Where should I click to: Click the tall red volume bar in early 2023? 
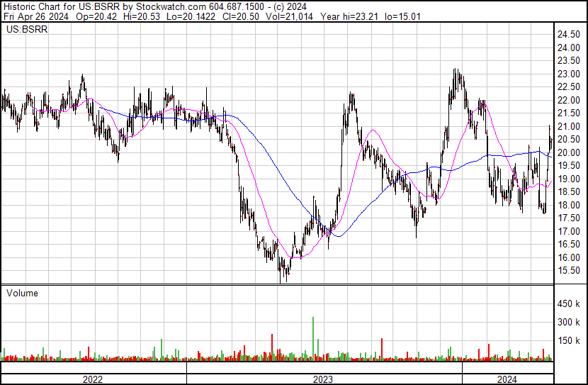click(x=272, y=347)
